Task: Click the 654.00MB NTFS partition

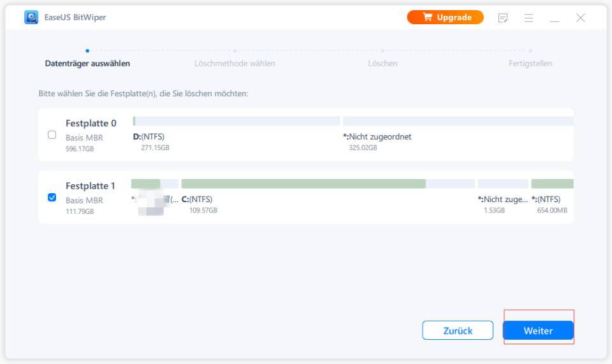Action: tap(552, 184)
